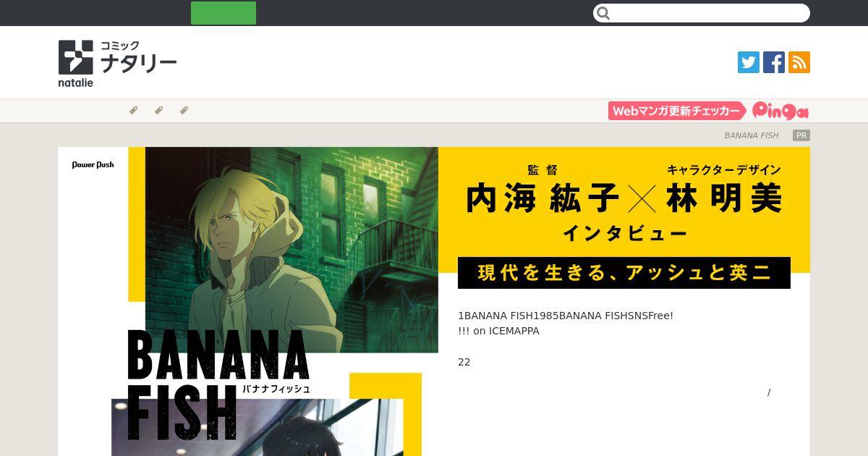Click the green button in top bar
Image resolution: width=868 pixels, height=456 pixels.
[x=224, y=13]
